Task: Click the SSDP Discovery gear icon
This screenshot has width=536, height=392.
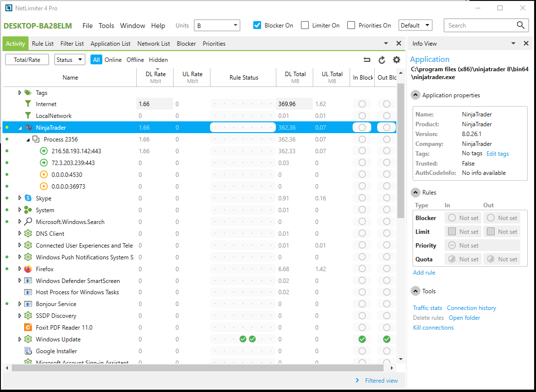Action: [x=28, y=315]
